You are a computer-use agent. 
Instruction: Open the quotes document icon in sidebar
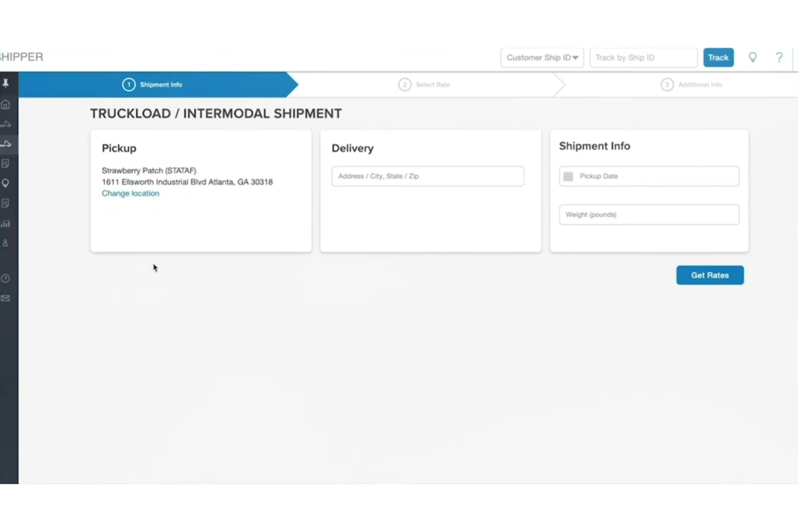point(6,163)
